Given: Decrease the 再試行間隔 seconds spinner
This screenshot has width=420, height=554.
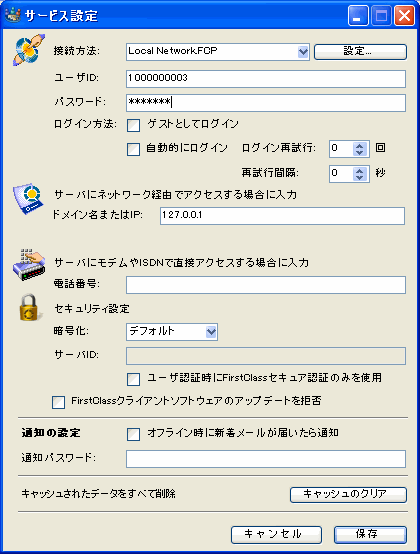Looking at the screenshot, I should coord(359,177).
